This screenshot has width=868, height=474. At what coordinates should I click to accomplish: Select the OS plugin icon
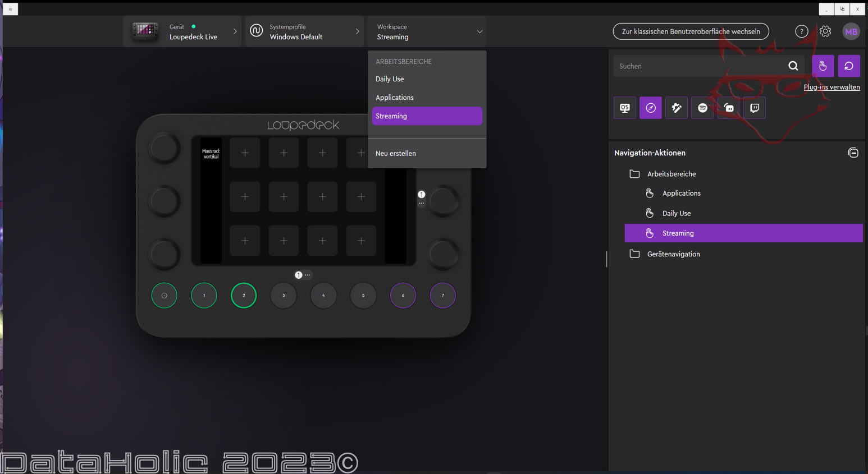point(625,108)
